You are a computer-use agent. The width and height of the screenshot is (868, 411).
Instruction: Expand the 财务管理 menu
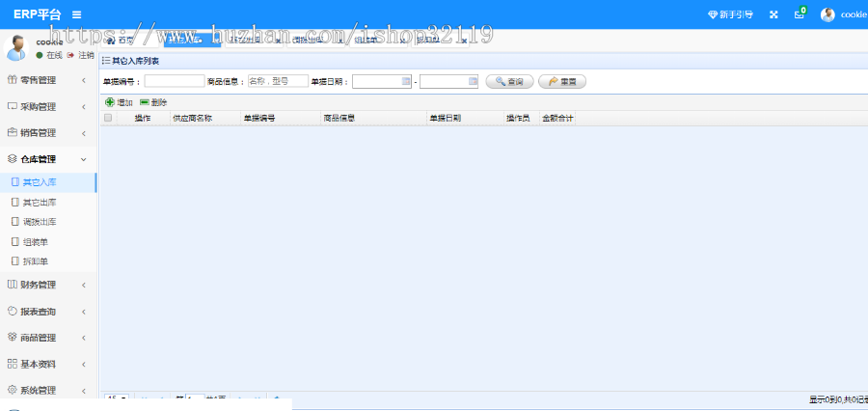[48, 286]
